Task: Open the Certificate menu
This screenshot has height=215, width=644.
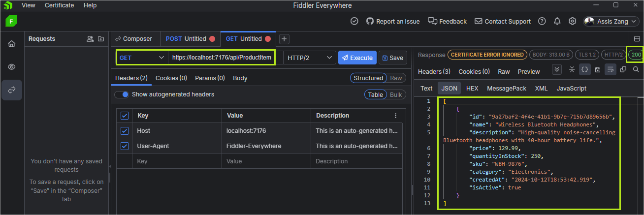Action: pyautogui.click(x=59, y=5)
